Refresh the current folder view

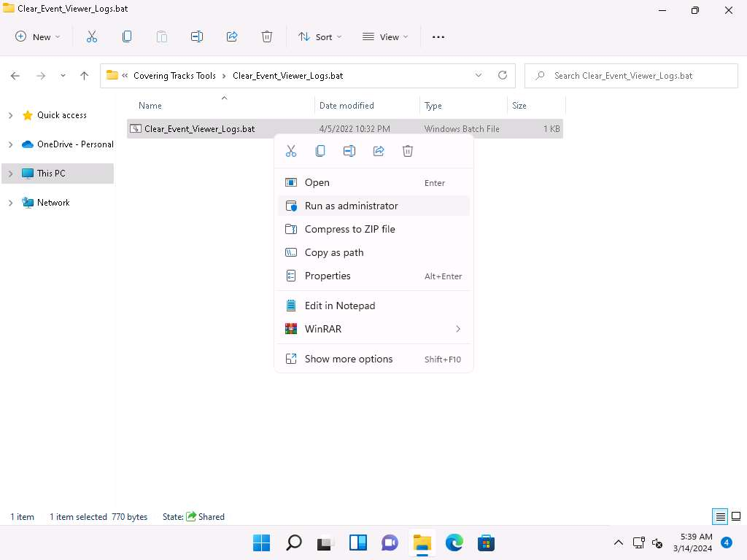tap(502, 75)
